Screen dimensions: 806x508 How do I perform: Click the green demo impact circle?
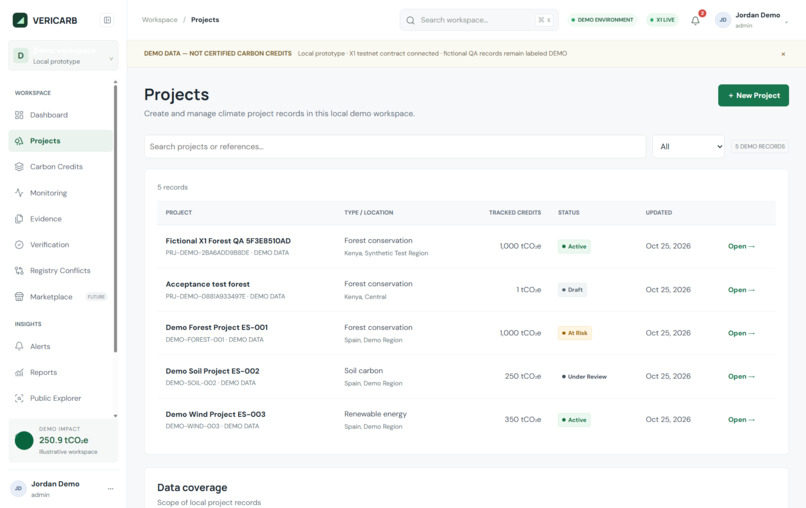coord(24,440)
